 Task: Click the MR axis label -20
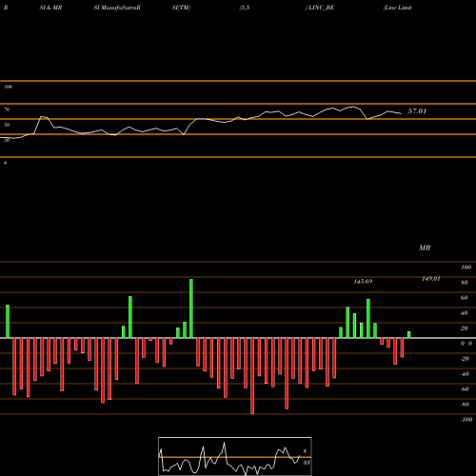tap(465, 359)
